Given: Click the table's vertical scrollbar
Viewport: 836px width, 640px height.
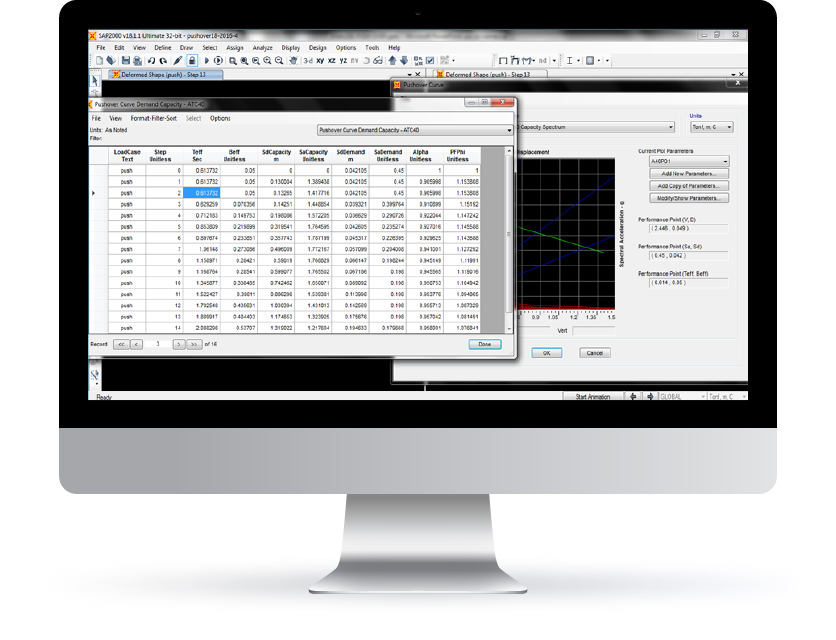Looking at the screenshot, I should (x=509, y=240).
